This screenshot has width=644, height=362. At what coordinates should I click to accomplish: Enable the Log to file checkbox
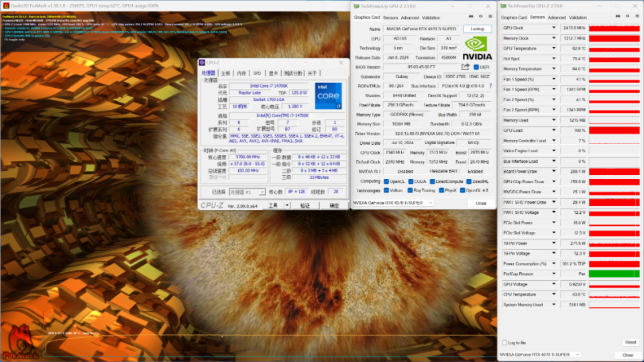(504, 343)
